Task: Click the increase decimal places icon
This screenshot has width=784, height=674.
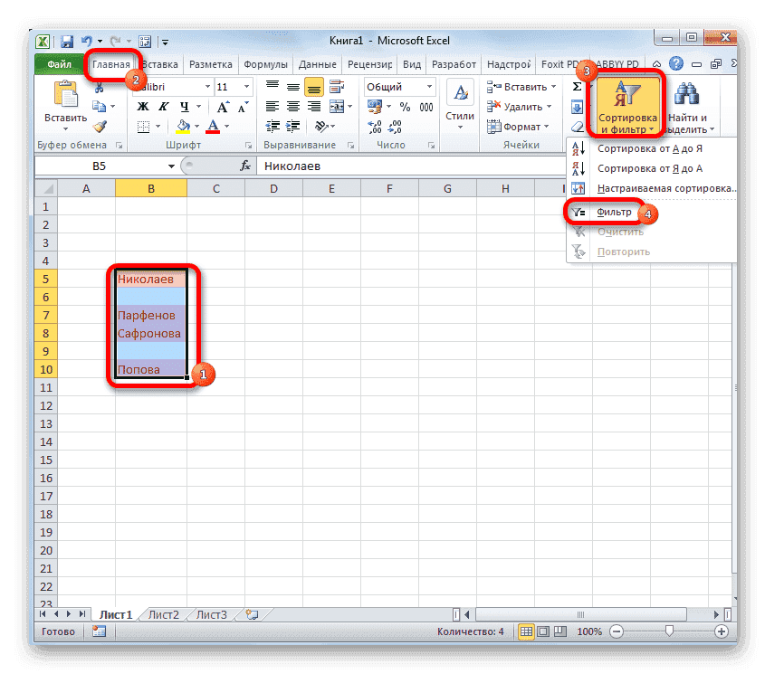Action: click(373, 125)
